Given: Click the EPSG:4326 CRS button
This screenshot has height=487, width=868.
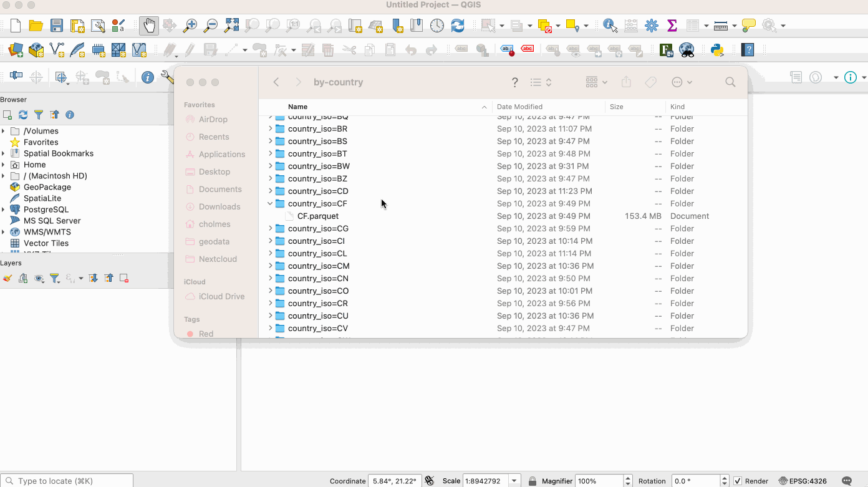Looking at the screenshot, I should pyautogui.click(x=803, y=481).
